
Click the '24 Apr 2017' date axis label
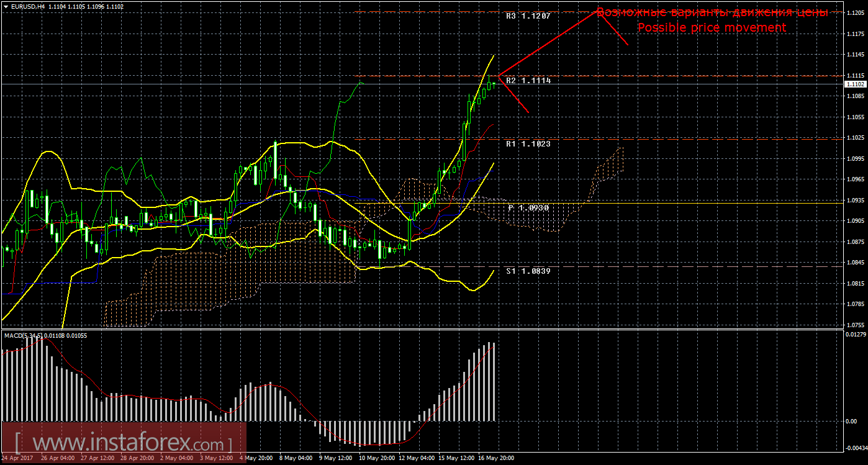tap(17, 458)
